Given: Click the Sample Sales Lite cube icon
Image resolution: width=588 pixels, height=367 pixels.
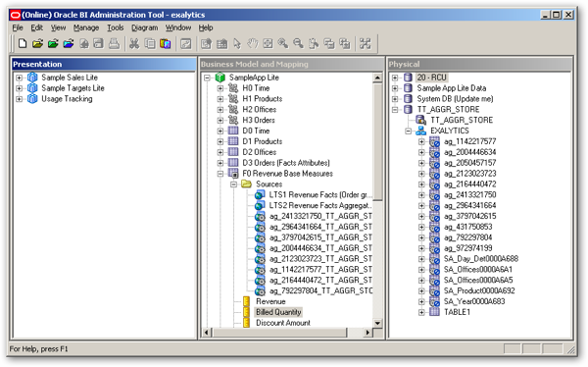Looking at the screenshot, I should point(32,78).
